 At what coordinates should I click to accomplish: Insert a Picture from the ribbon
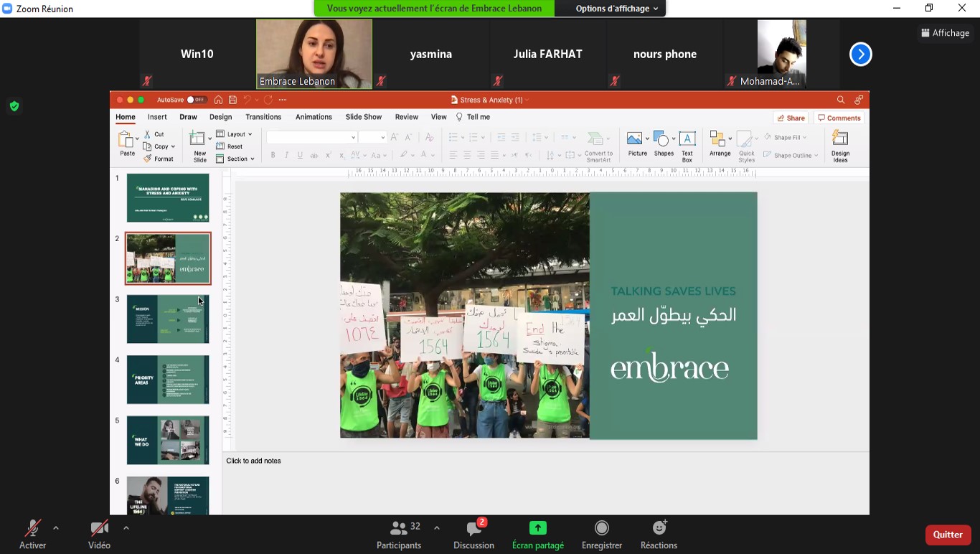[636, 144]
